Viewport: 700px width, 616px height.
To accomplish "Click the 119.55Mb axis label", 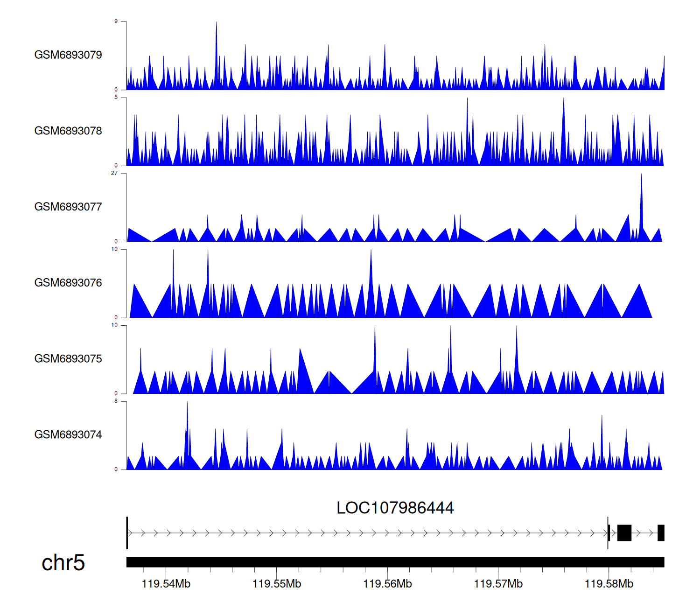I will pos(277,584).
